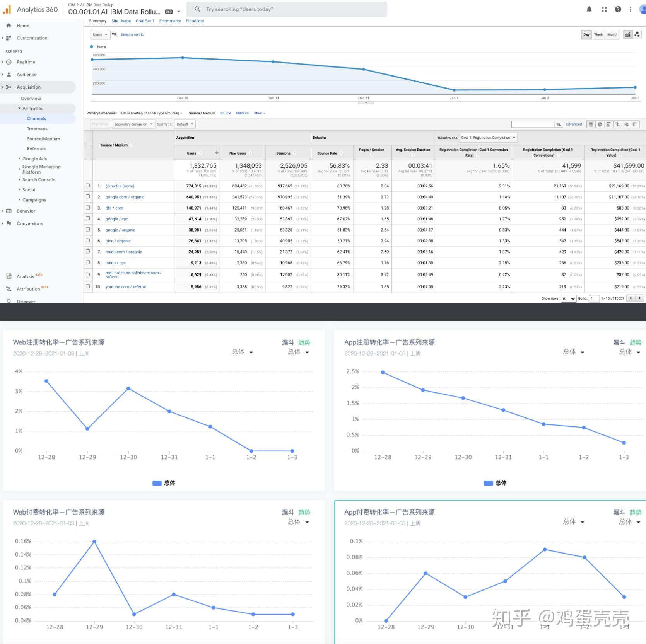The width and height of the screenshot is (646, 644).
Task: Switch to motion chart icon
Action: 637,34
